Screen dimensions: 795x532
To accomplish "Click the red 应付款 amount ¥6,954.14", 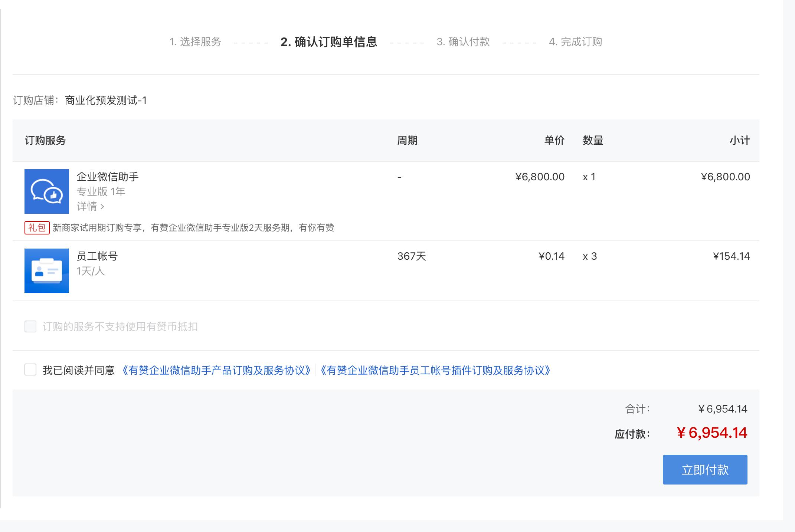I will [712, 433].
